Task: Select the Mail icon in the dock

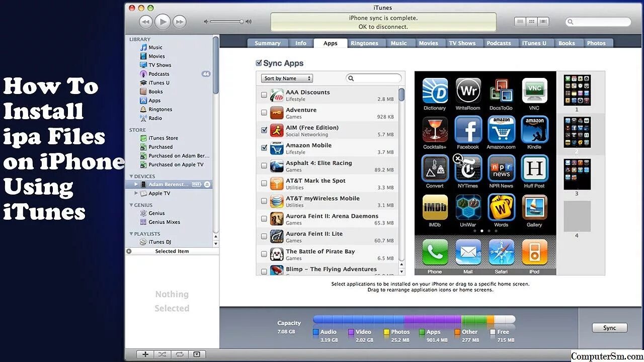Action: pyautogui.click(x=468, y=252)
